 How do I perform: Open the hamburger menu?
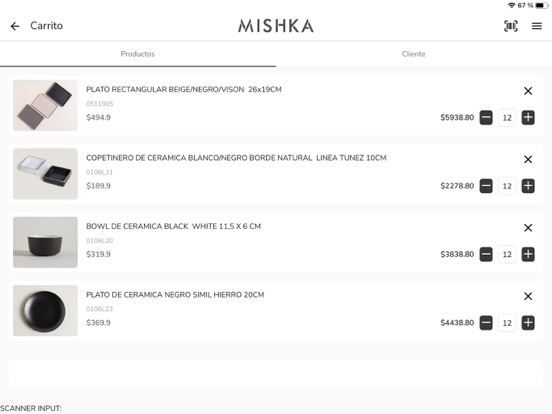tap(537, 26)
